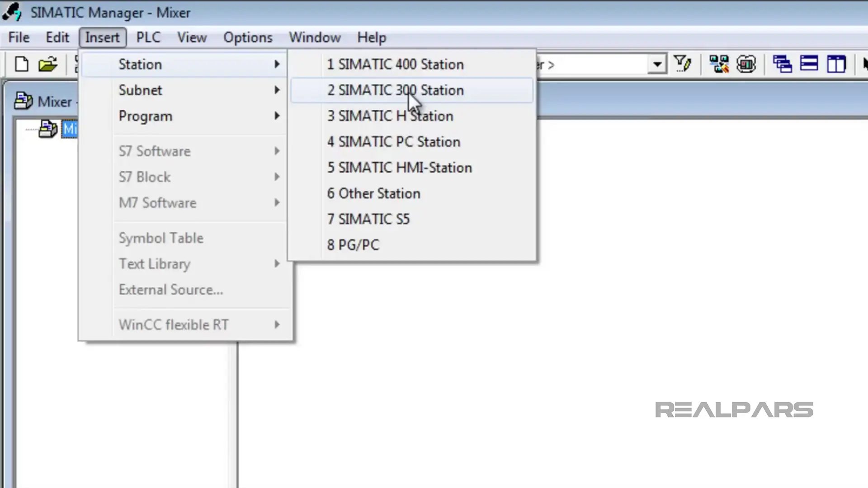The width and height of the screenshot is (868, 488).
Task: Open the filter dropdown arrow in toolbar
Action: tap(657, 64)
